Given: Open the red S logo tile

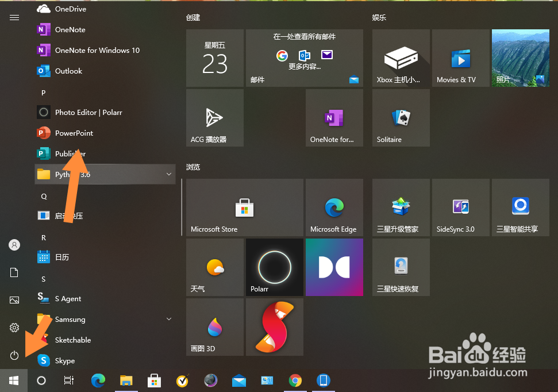Looking at the screenshot, I should click(x=275, y=327).
